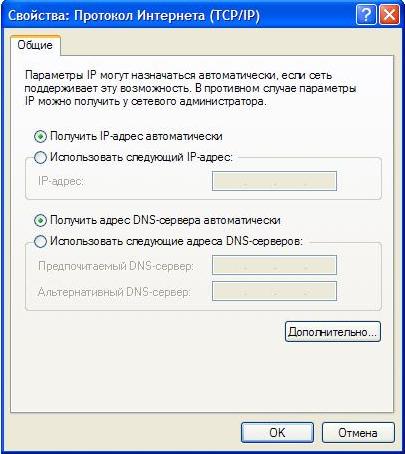Switch to the Общие tab
The width and height of the screenshot is (405, 454).
pyautogui.click(x=35, y=45)
